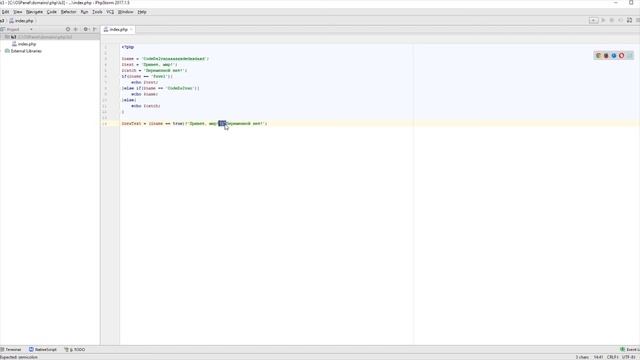Open the Event Log
Image resolution: width=640 pixels, height=360 pixels.
(630, 350)
